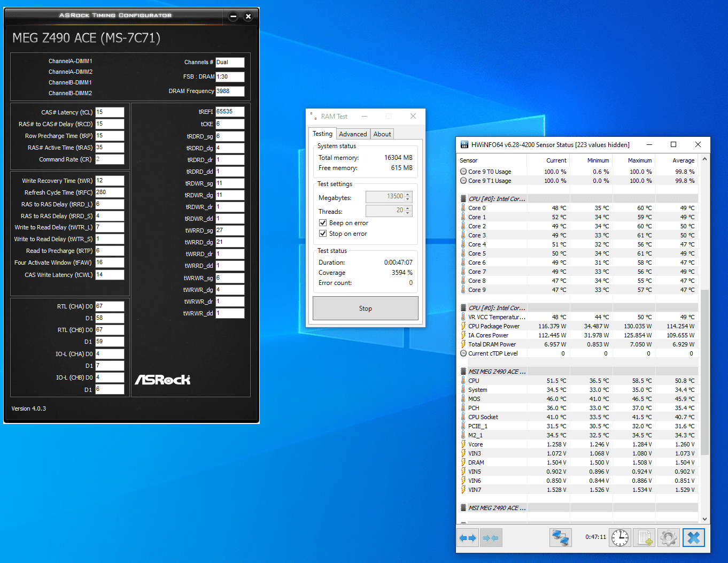
Task: Decrease Threads with the down stepper arrow
Action: tap(408, 213)
